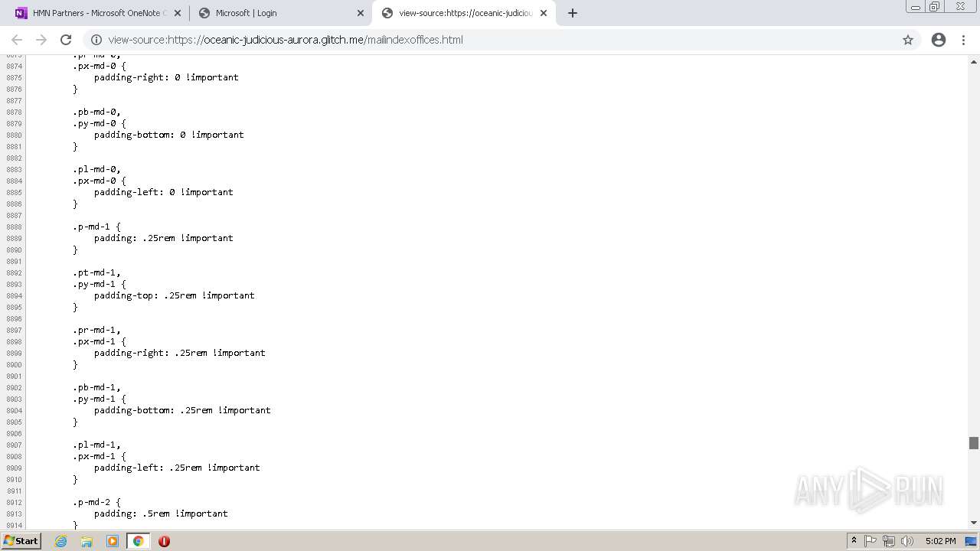Minimize the Chrome window

click(x=915, y=6)
